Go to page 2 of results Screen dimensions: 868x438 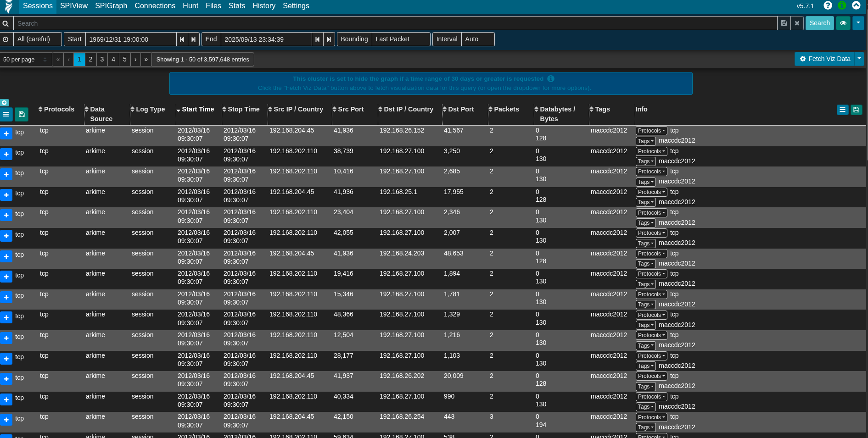point(91,60)
